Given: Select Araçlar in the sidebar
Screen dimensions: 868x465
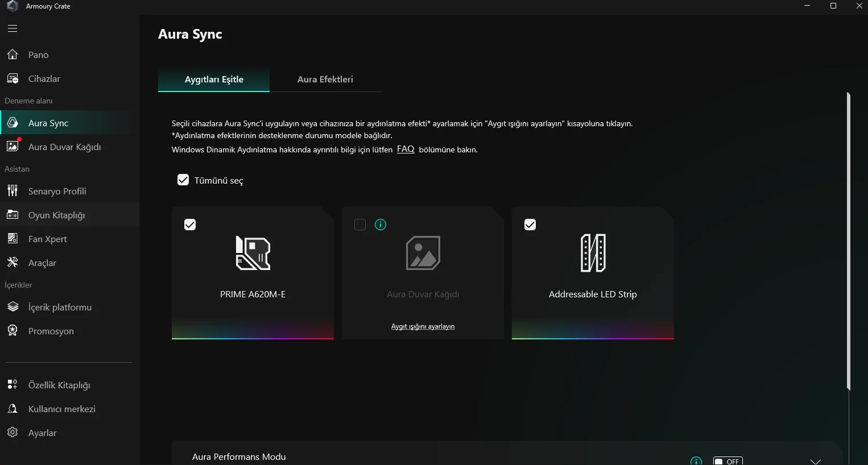Looking at the screenshot, I should click(69, 263).
